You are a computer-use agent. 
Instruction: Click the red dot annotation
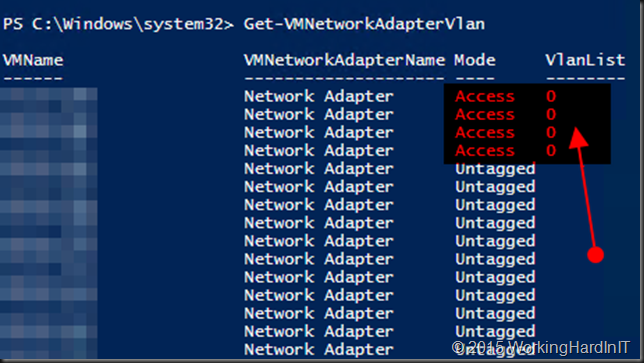(x=596, y=255)
